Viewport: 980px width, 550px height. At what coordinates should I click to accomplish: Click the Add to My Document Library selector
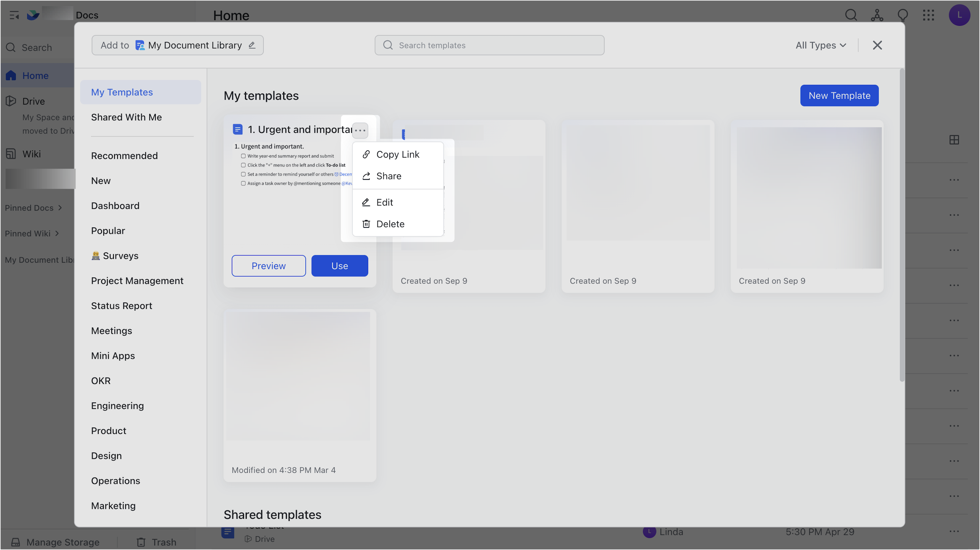177,45
